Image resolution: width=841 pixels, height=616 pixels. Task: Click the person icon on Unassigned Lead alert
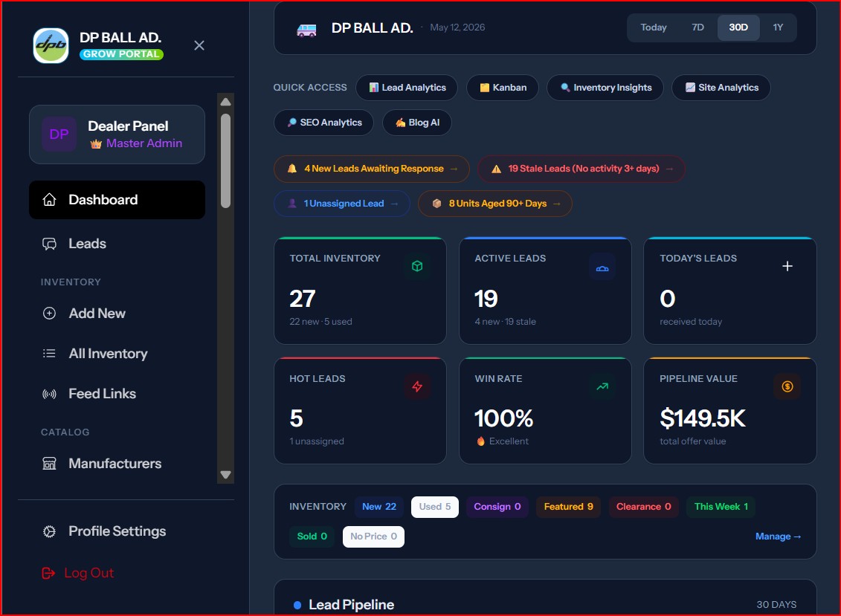pyautogui.click(x=292, y=203)
